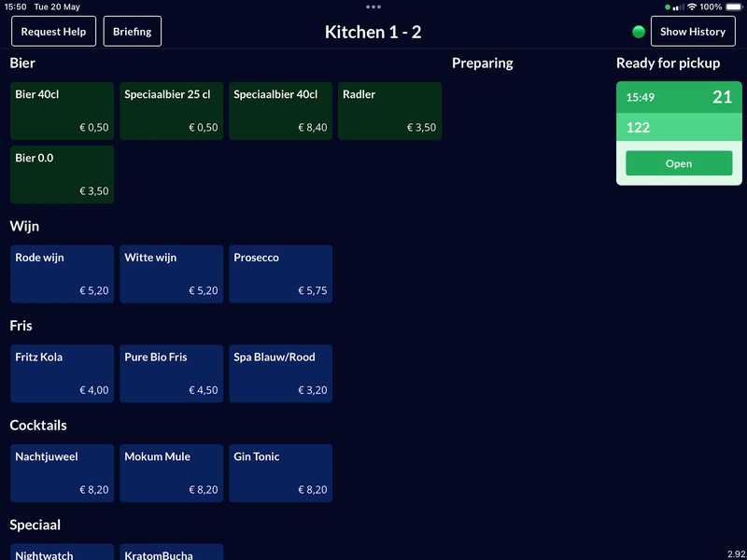Select the KratomBucha tile
The height and width of the screenshot is (560, 747).
pyautogui.click(x=172, y=553)
